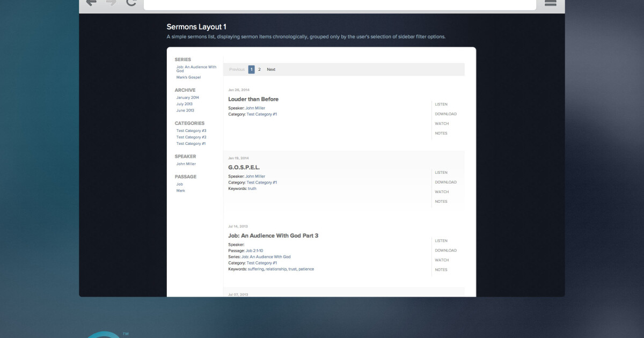Filter by the Mark's Gospel series

[188, 77]
